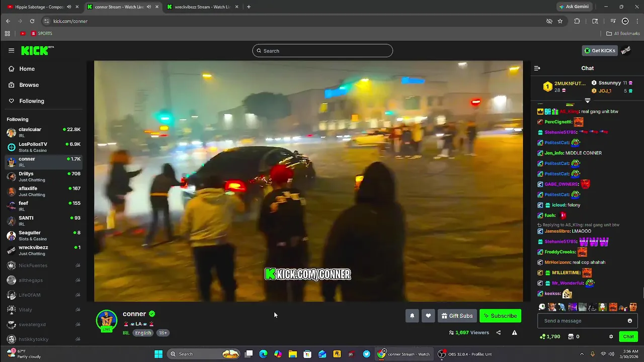Open SPORTS bookmark
The width and height of the screenshot is (644, 362).
click(41, 33)
